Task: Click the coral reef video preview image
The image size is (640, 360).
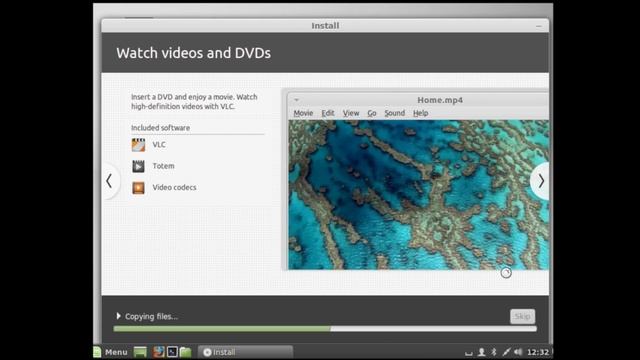Action: click(418, 195)
